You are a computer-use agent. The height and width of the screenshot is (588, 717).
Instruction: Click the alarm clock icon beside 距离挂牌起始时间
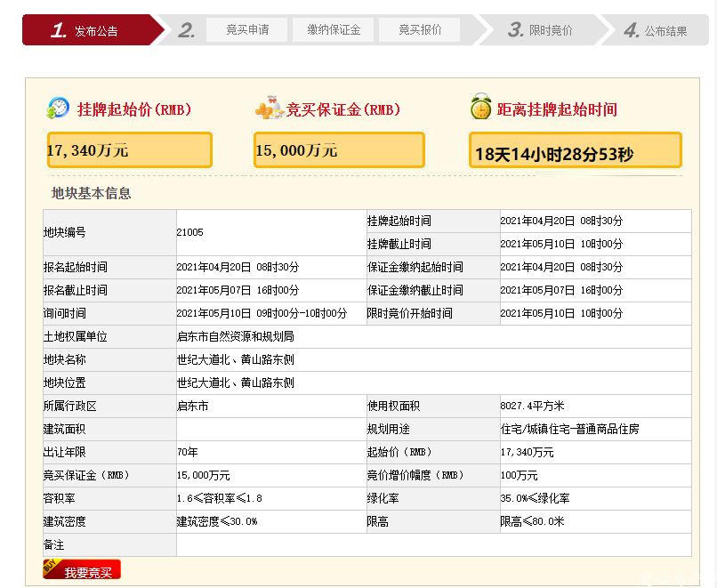(480, 107)
